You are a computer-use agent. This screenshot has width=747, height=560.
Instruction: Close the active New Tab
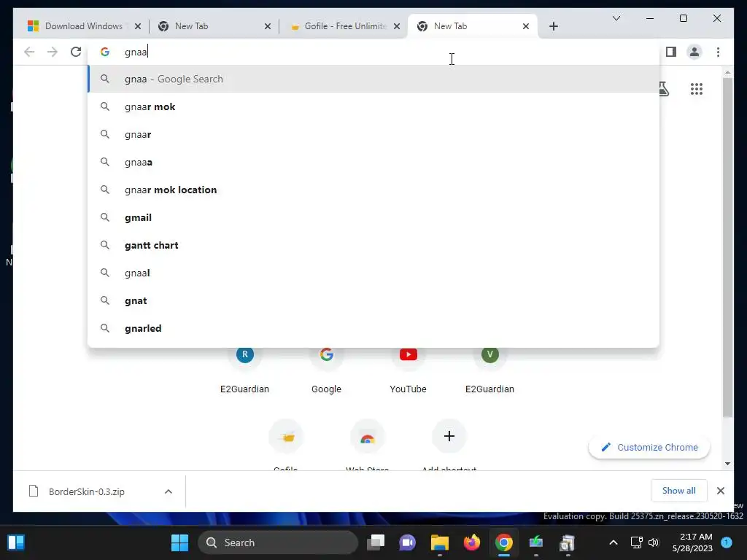coord(525,26)
